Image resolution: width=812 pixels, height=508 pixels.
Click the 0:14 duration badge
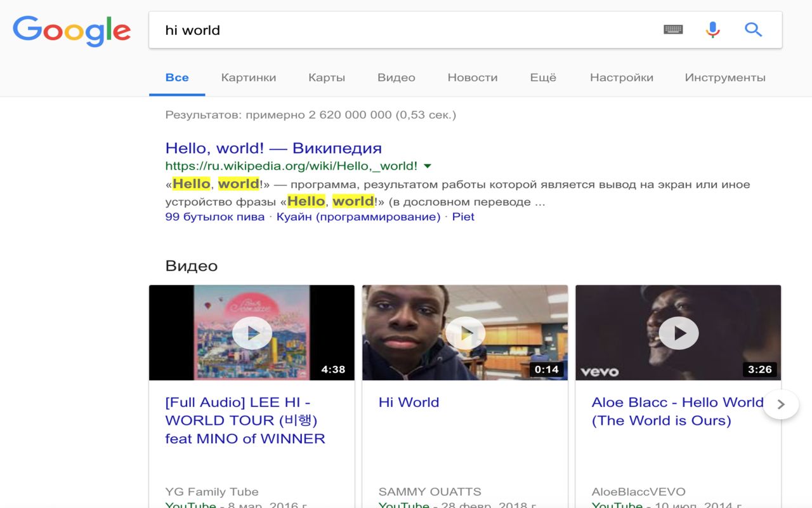546,370
